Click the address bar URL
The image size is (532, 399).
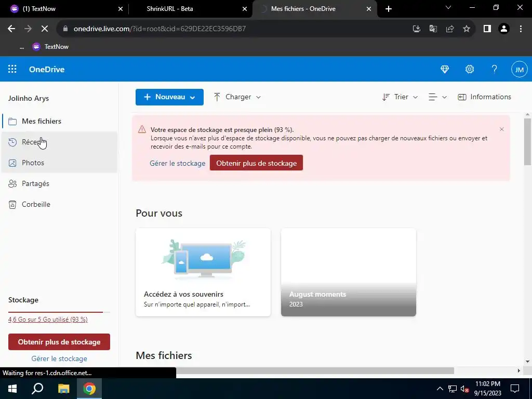click(x=159, y=29)
